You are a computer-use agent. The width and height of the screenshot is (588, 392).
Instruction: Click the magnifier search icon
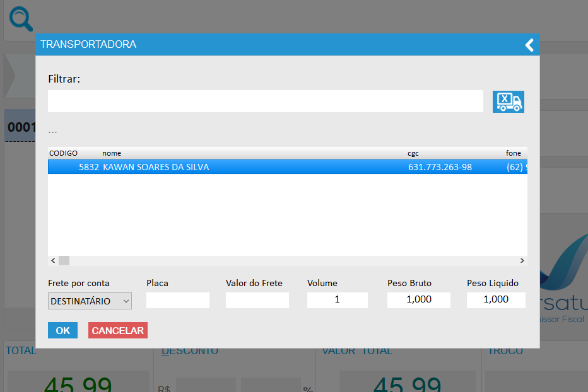[x=21, y=19]
